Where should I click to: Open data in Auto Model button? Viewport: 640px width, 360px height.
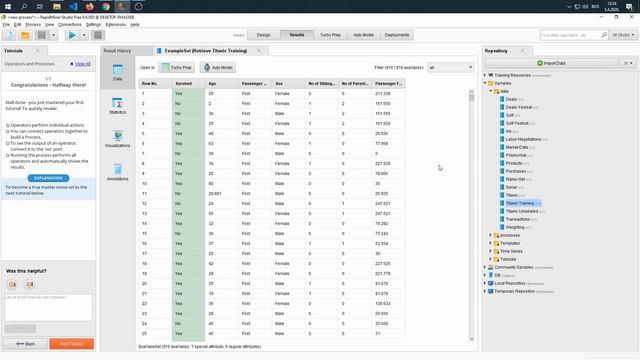(x=218, y=67)
